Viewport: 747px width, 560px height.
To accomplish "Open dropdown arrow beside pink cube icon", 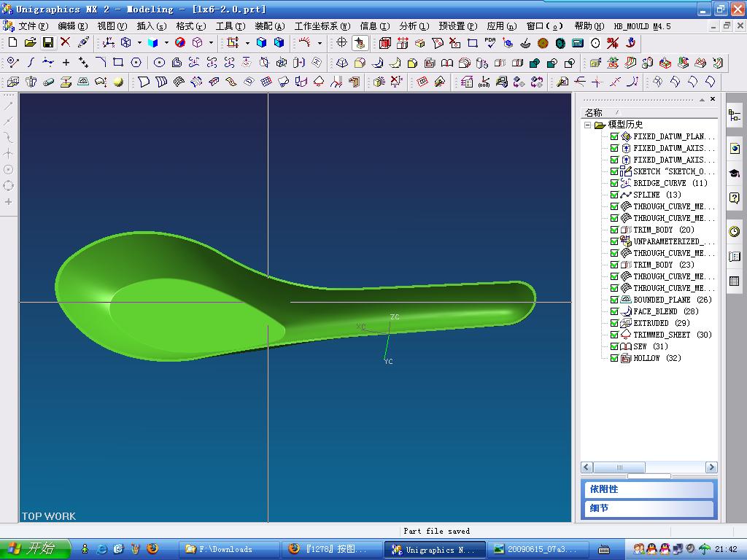I will 211,43.
